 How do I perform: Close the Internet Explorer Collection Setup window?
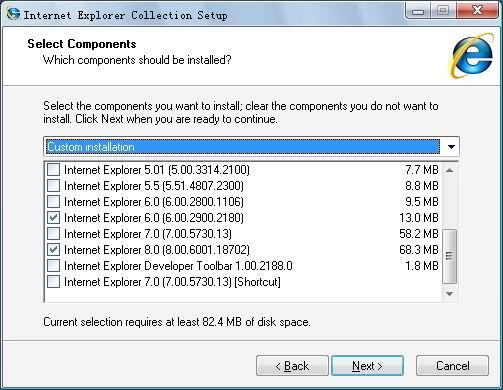[477, 11]
